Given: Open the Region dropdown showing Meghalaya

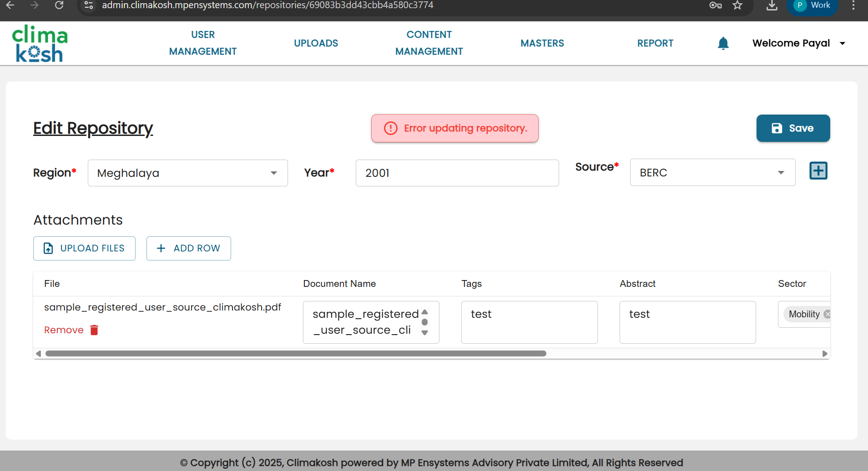Looking at the screenshot, I should click(187, 173).
